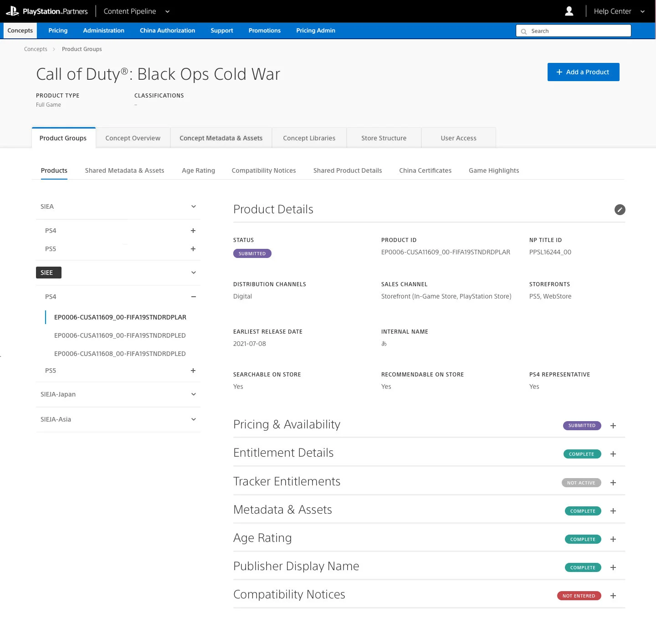Expand Metadata & Assets with plus icon
The image size is (656, 644).
(x=613, y=511)
